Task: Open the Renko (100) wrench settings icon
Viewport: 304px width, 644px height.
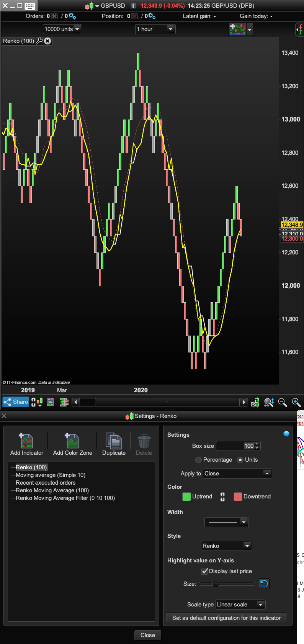Action: pyautogui.click(x=39, y=41)
